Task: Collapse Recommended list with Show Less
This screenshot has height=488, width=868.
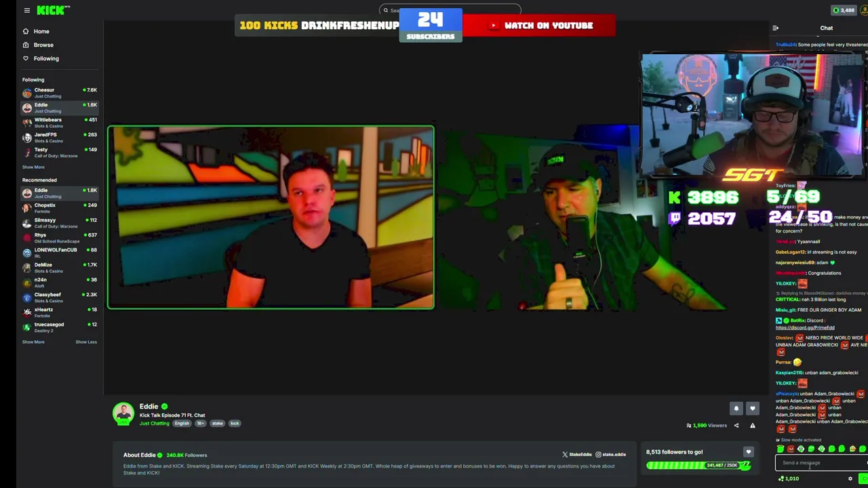Action: coord(86,342)
